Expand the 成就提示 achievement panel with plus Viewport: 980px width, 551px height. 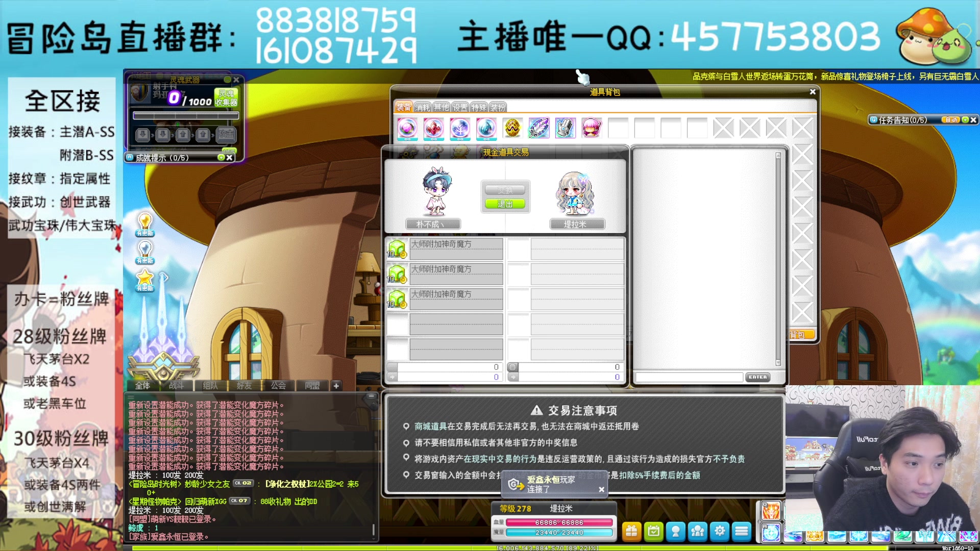coord(221,158)
